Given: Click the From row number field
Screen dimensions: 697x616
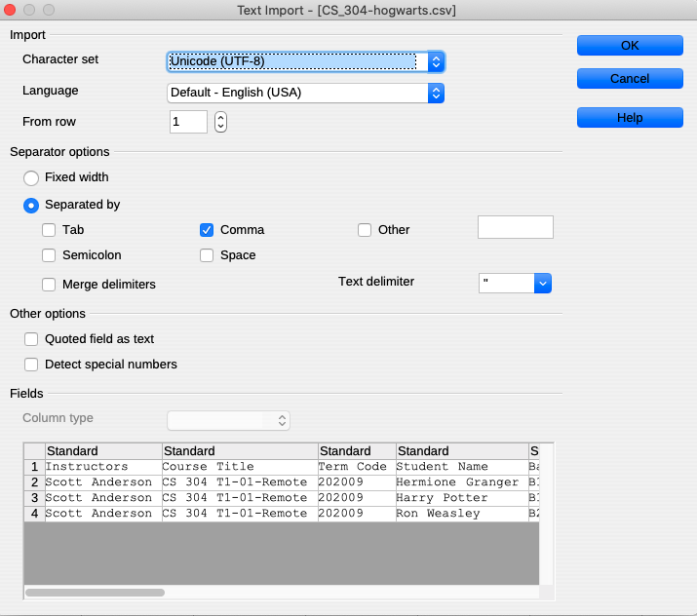Looking at the screenshot, I should coord(187,122).
